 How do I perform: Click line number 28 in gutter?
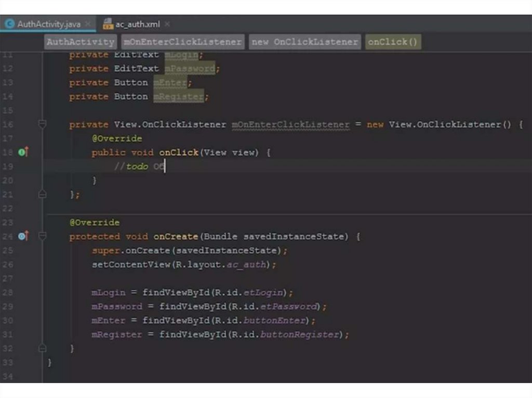(x=8, y=292)
